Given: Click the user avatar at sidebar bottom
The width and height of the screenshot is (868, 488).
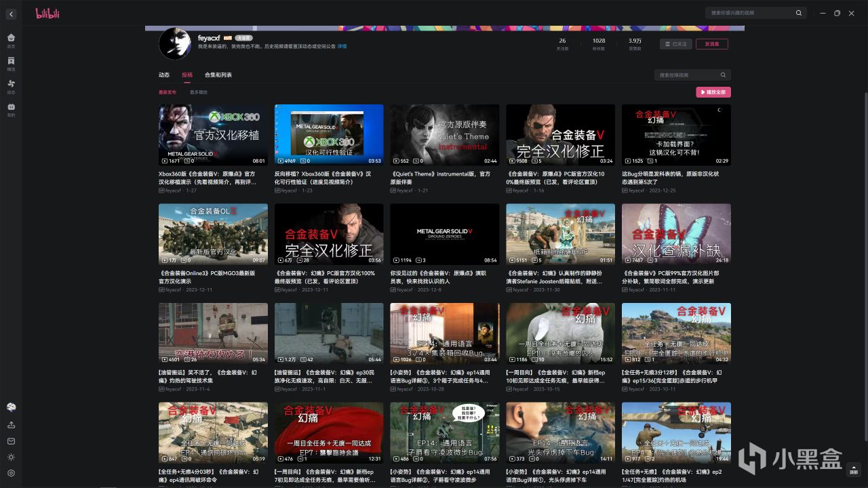Looking at the screenshot, I should pyautogui.click(x=11, y=407).
